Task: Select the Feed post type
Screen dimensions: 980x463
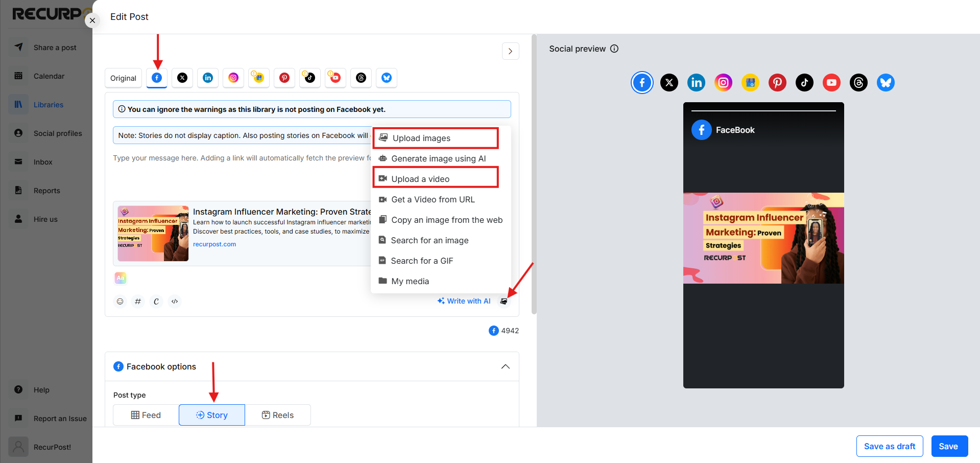Action: (146, 415)
